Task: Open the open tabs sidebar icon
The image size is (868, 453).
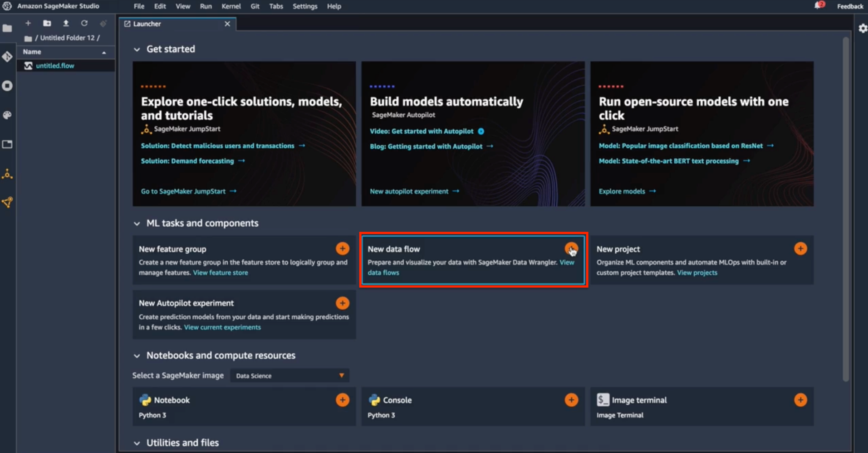Action: 7,144
